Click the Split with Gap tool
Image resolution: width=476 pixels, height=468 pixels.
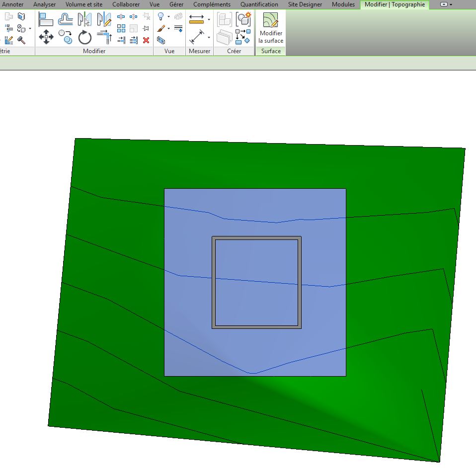(x=133, y=17)
